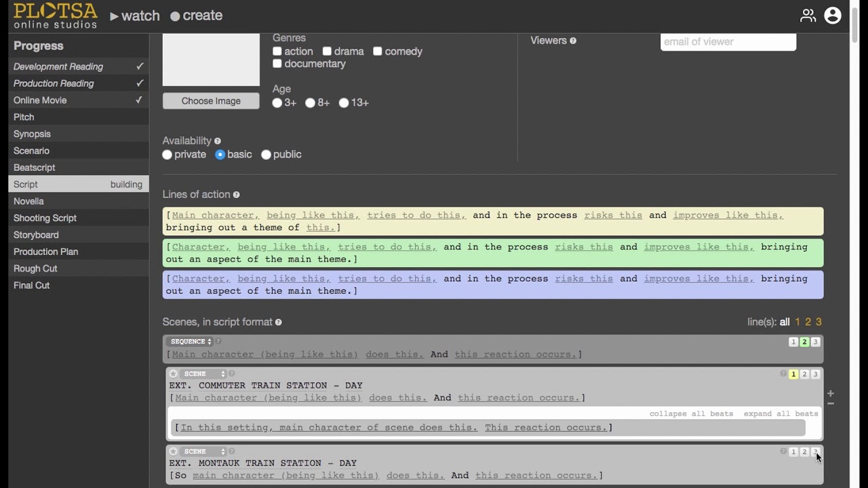Open the SEQUENCE type dropdown
This screenshot has height=488, width=868.
(191, 342)
